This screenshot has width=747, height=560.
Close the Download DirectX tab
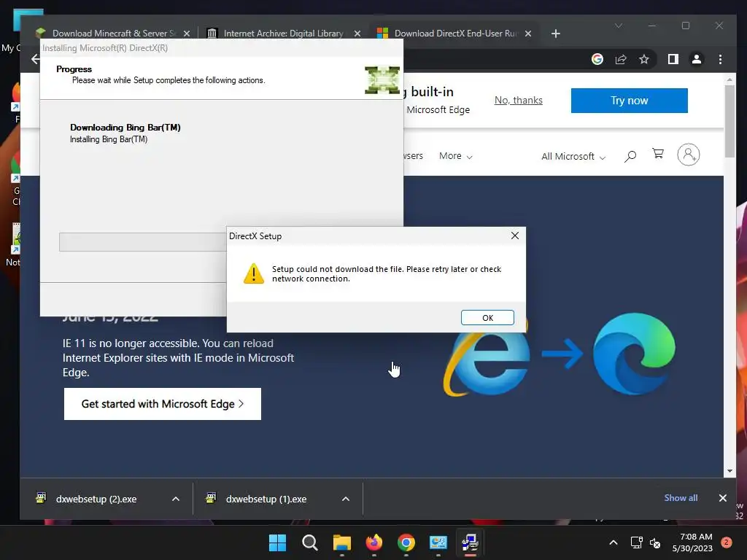(528, 34)
